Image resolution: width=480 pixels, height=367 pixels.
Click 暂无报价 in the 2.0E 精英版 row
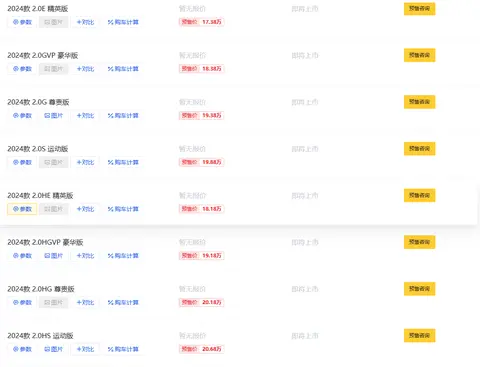[x=192, y=9]
